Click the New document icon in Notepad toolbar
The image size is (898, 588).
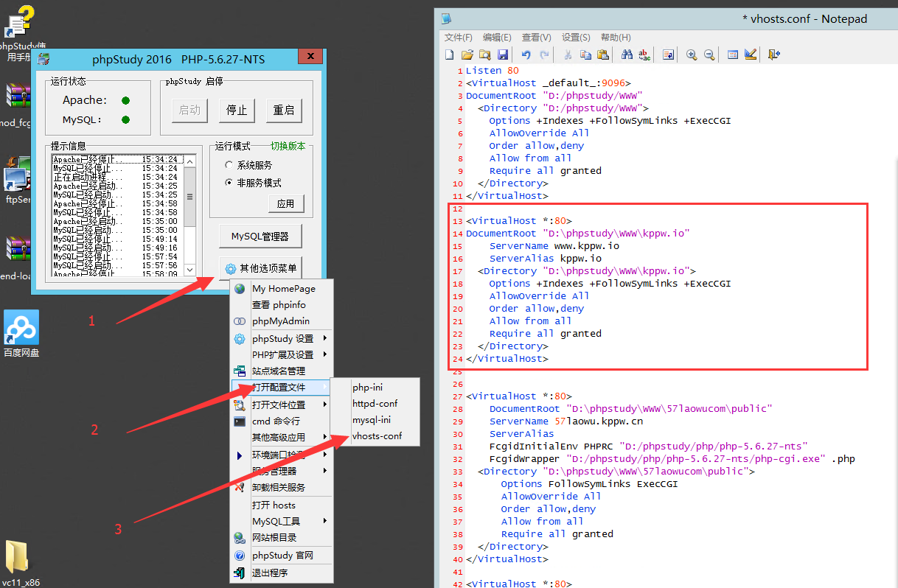tap(450, 55)
